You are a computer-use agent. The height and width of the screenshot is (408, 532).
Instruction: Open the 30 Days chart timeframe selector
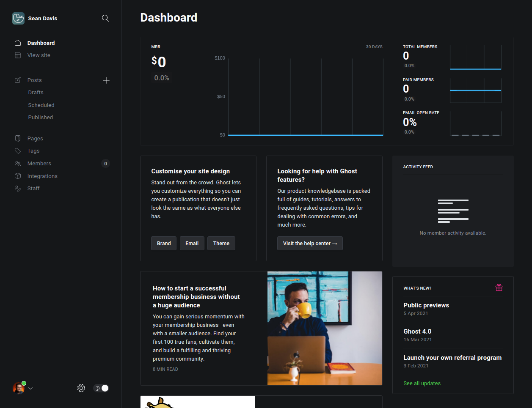click(374, 47)
